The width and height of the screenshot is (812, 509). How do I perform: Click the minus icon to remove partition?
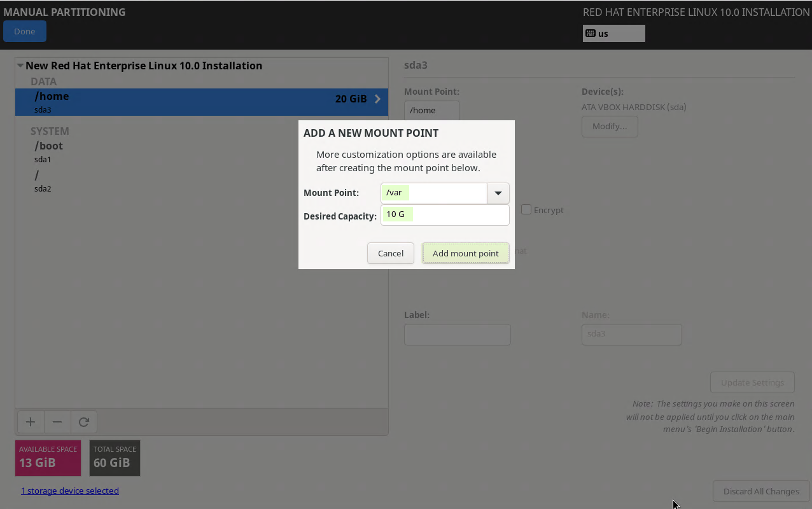point(57,422)
